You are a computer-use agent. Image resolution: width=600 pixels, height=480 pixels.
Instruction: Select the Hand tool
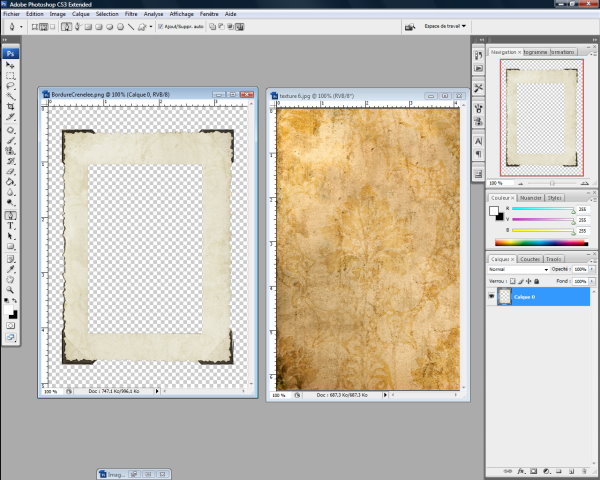coord(11,280)
